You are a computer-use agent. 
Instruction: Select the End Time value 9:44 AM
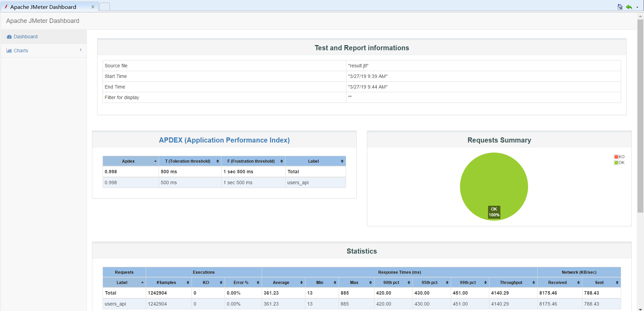click(x=368, y=87)
